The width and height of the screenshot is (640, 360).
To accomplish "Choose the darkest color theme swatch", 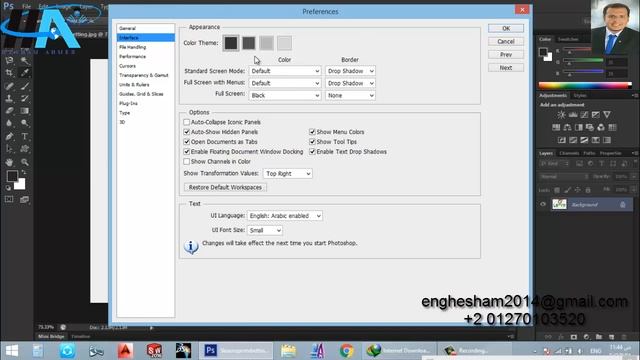I will click(231, 43).
